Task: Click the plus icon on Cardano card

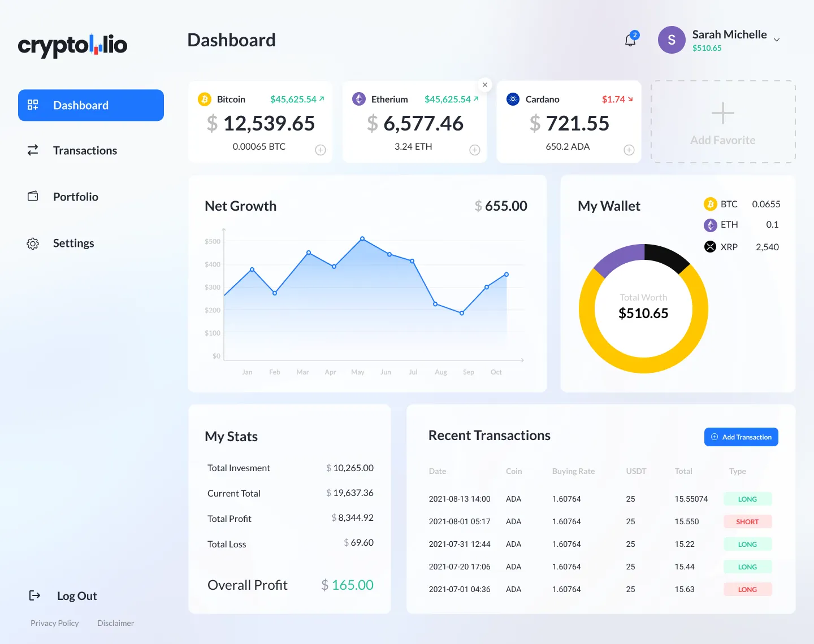Action: (x=629, y=150)
